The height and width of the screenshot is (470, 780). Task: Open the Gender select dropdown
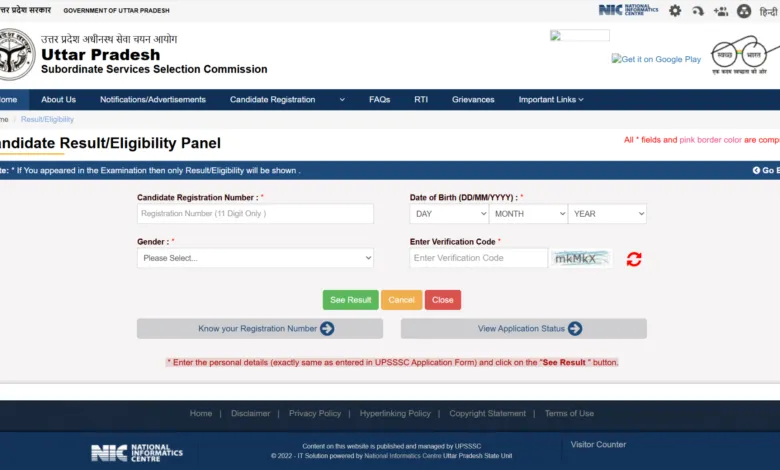[x=255, y=258]
